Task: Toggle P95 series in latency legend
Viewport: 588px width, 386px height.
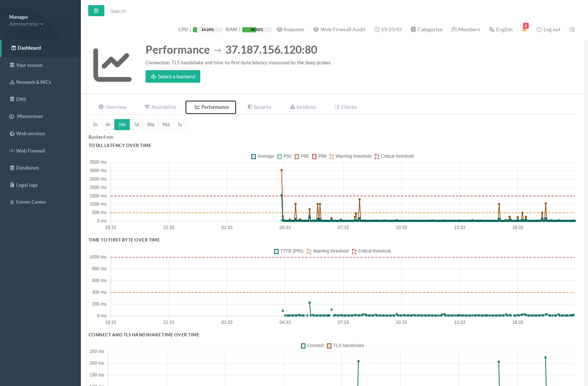Action: click(302, 156)
